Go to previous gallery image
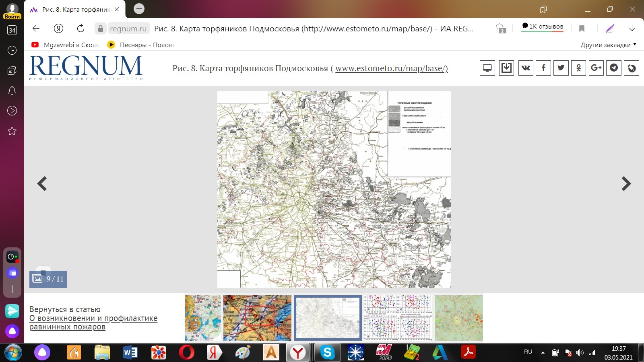Screen dimensions: 644x362 point(42,184)
